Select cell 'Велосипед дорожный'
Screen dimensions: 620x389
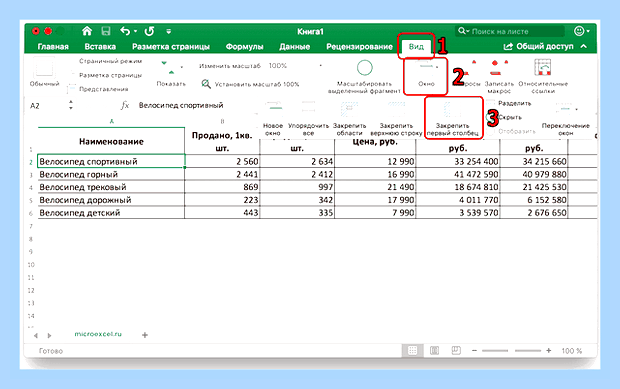111,200
